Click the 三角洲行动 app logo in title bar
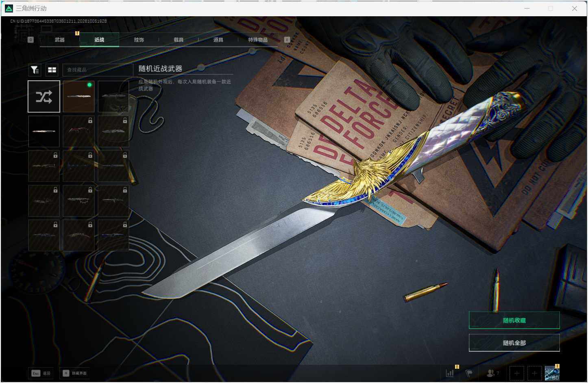588x383 pixels. pos(9,8)
